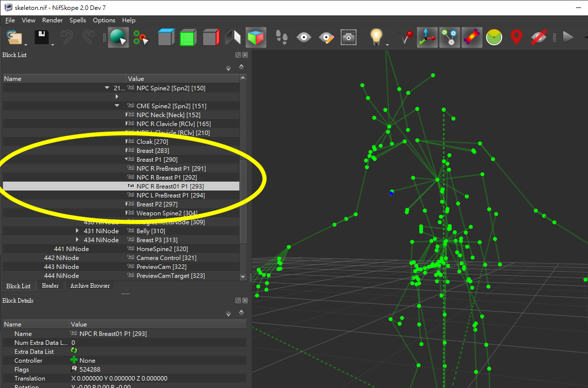Screen dimensions: 588x388
Task: Open the save icon dropdown arrow
Action: point(53,45)
